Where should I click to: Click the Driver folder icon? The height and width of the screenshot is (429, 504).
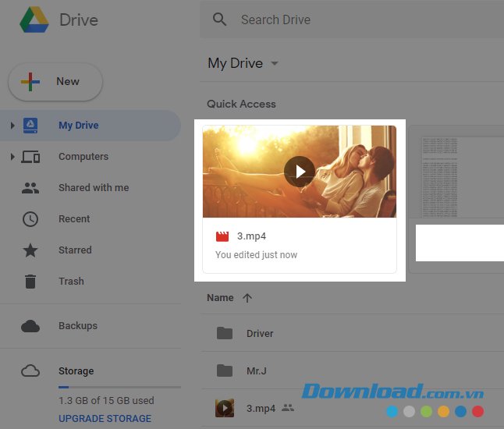tap(225, 333)
